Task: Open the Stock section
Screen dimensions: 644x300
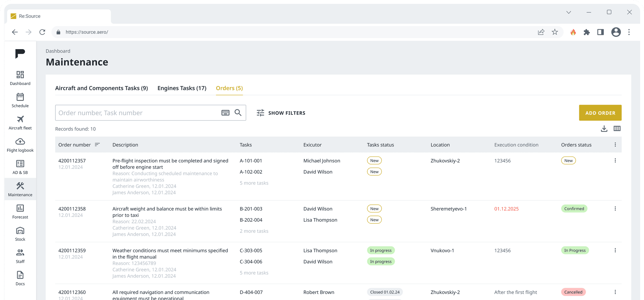Action: point(20,234)
